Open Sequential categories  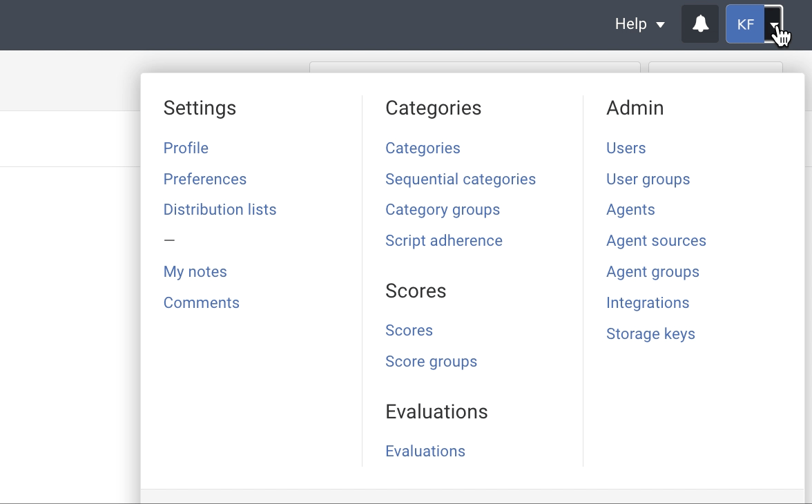460,179
